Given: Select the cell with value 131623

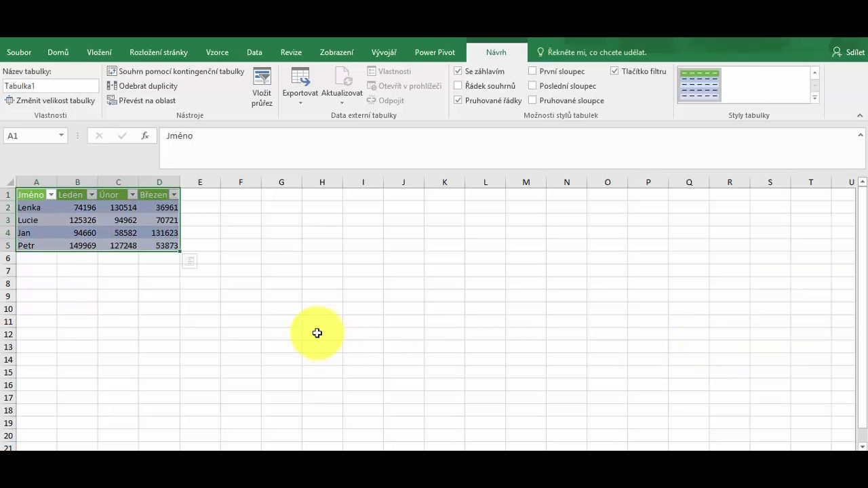Looking at the screenshot, I should tap(159, 233).
